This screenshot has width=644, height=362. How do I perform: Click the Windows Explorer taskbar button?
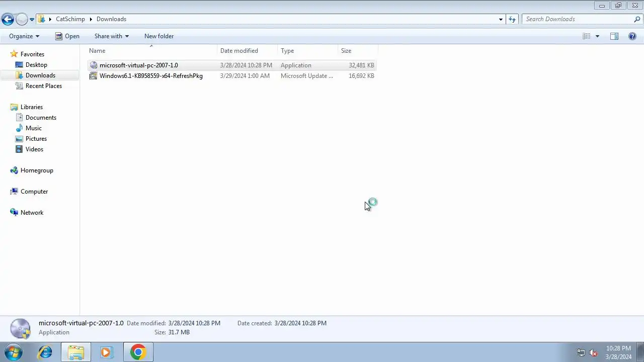tap(76, 352)
